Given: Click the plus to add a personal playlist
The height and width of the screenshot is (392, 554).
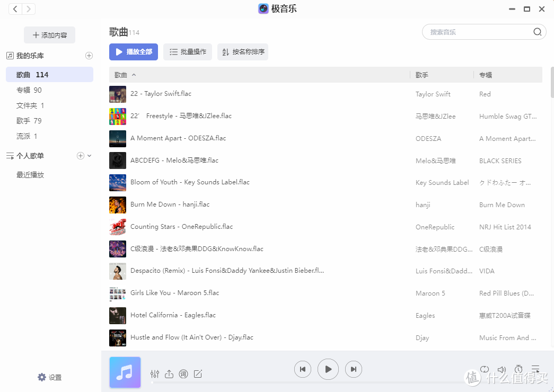Looking at the screenshot, I should click(80, 156).
